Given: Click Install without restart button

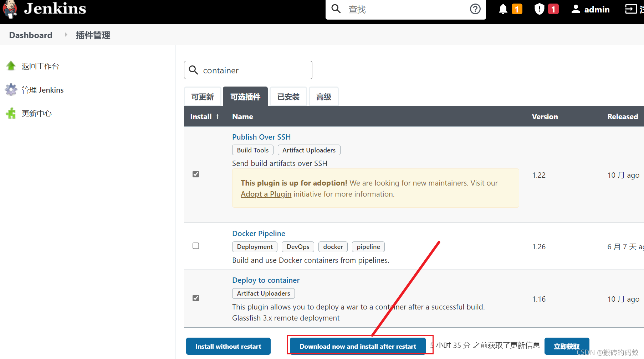Looking at the screenshot, I should point(228,346).
